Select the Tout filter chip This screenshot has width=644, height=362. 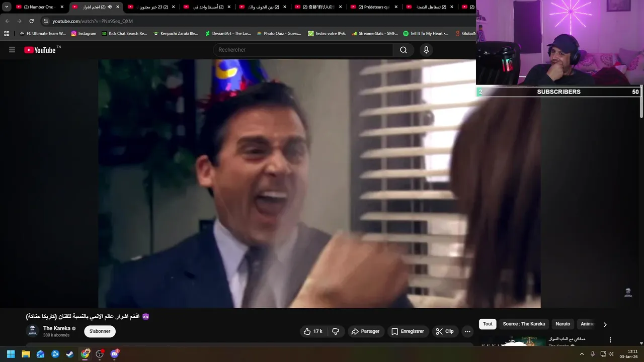coord(488,324)
